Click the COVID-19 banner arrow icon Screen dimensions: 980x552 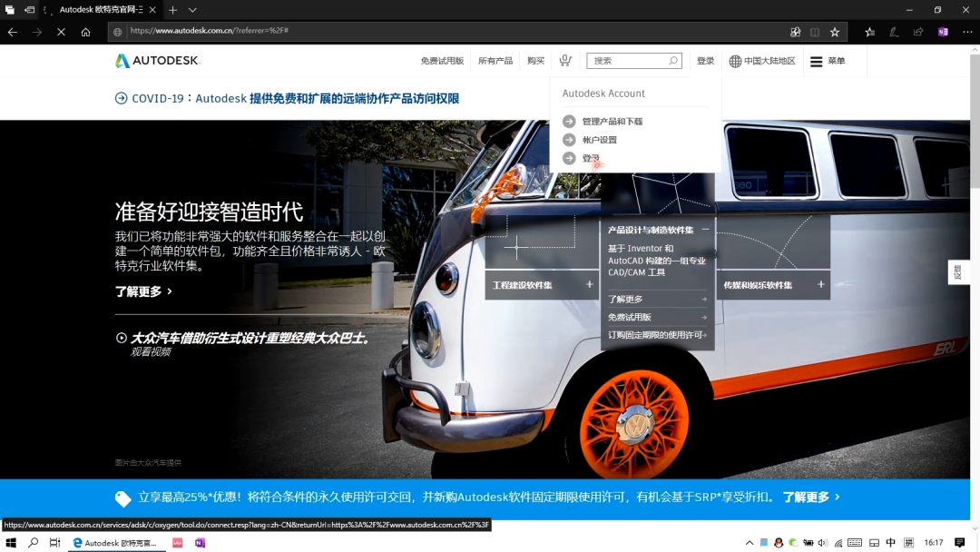(122, 98)
